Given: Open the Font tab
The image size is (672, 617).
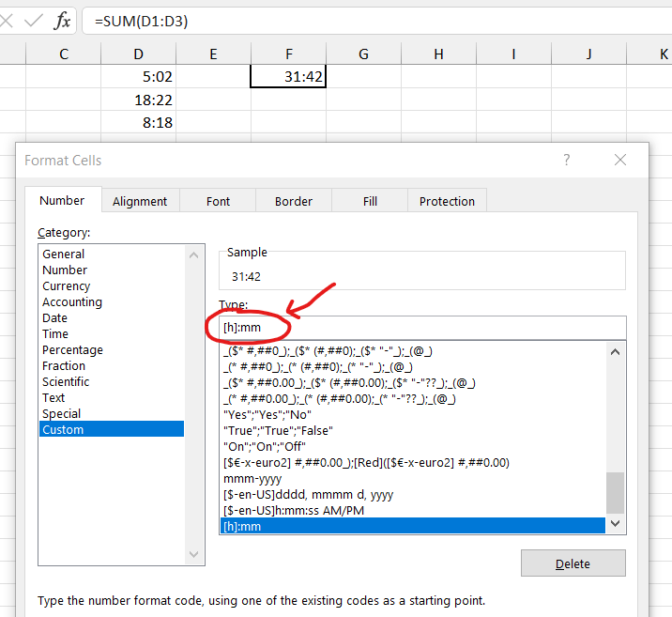Looking at the screenshot, I should [x=218, y=201].
